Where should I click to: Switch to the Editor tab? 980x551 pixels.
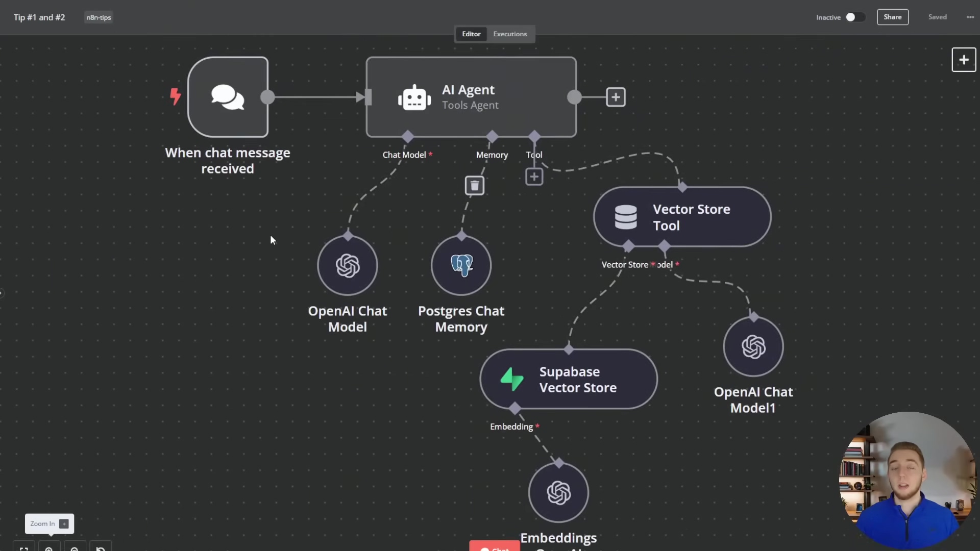pyautogui.click(x=471, y=34)
